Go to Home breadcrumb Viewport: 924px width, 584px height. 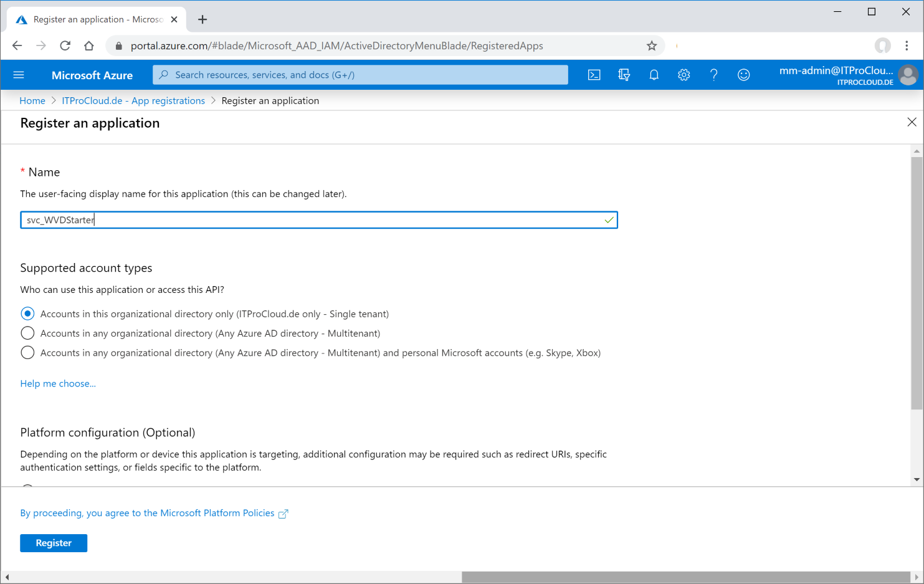click(32, 100)
